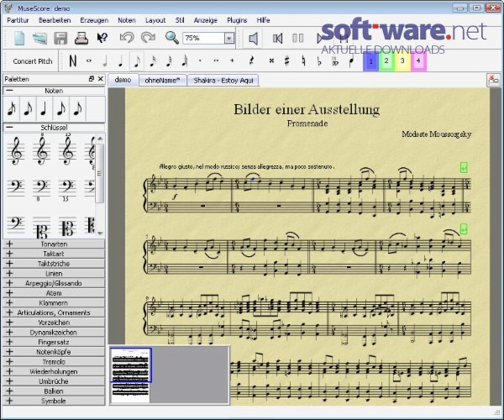Apply a sharp accidental
The height and width of the screenshot is (420, 504).
pyautogui.click(x=287, y=60)
